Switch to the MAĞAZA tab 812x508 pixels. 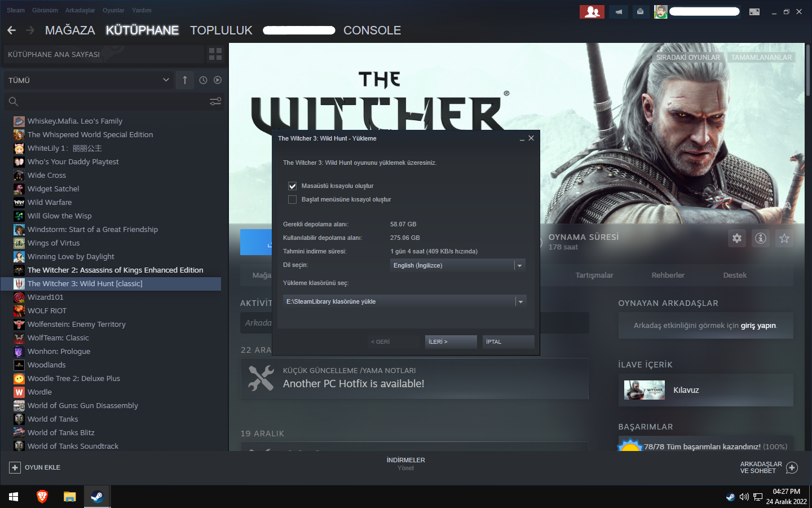click(x=70, y=30)
